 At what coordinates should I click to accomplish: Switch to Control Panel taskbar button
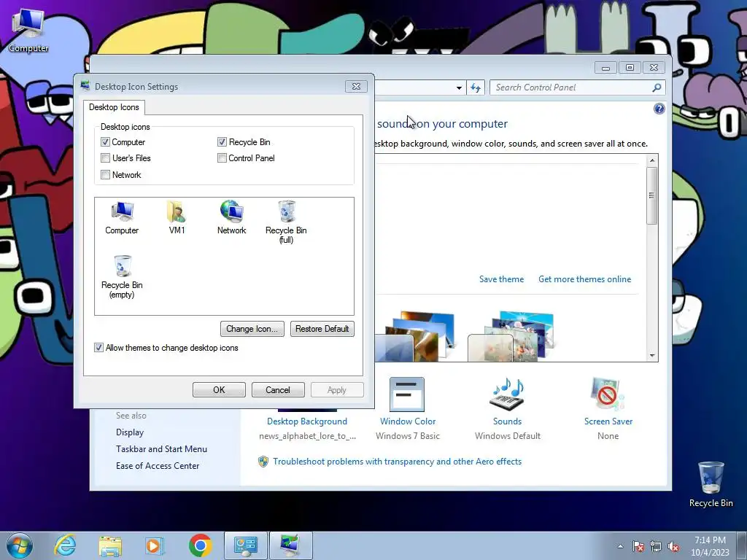[246, 545]
